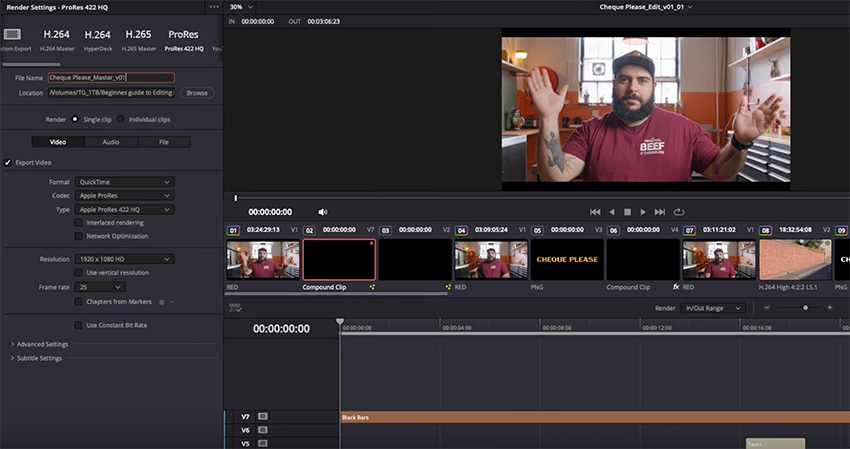Toggle the Loop playback icon
This screenshot has width=850, height=449.
679,212
